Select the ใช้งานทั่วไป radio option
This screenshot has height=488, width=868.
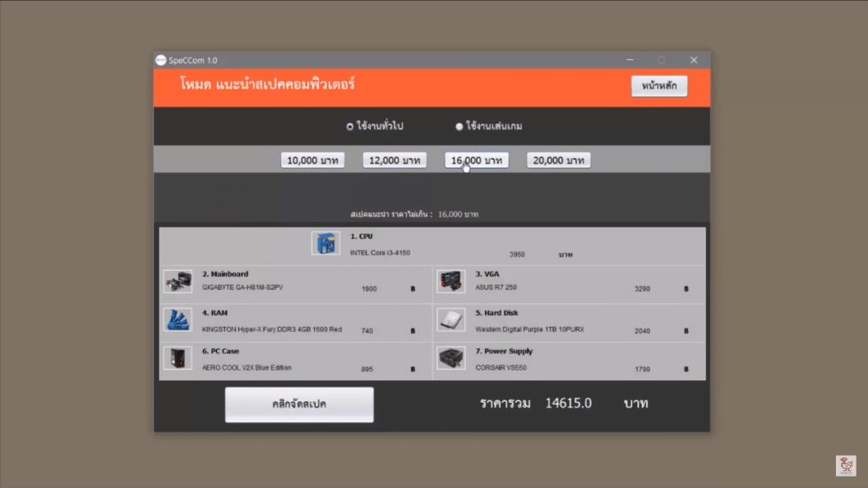[x=350, y=127]
